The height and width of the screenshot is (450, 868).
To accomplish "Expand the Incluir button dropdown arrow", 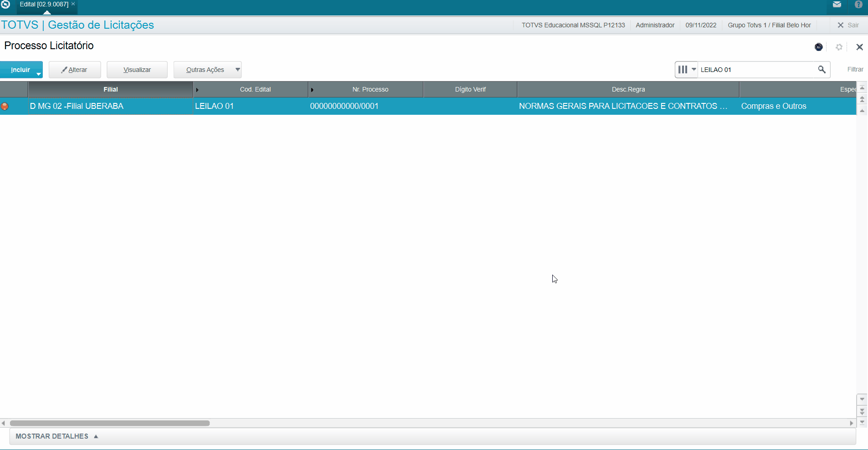I will [x=39, y=74].
